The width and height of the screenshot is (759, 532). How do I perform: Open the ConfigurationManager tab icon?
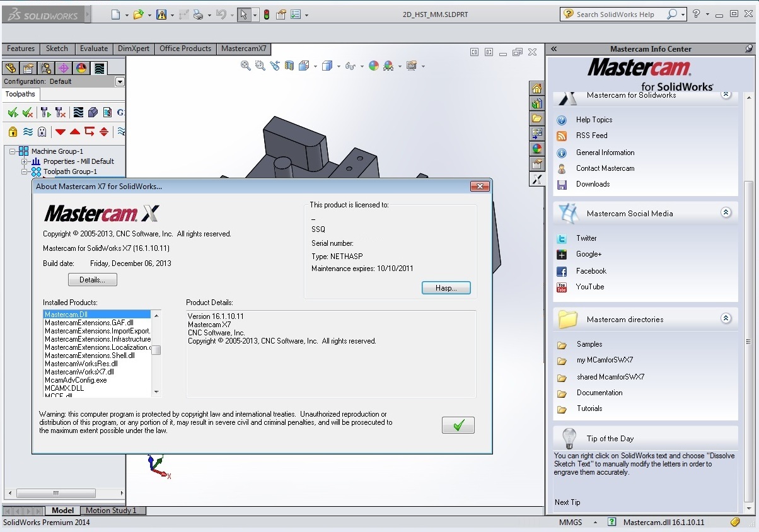pyautogui.click(x=45, y=68)
